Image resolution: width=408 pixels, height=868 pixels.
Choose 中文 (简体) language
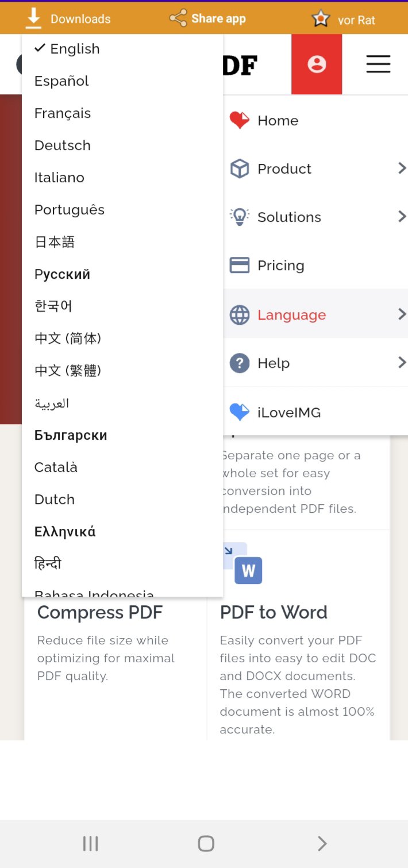122,339
